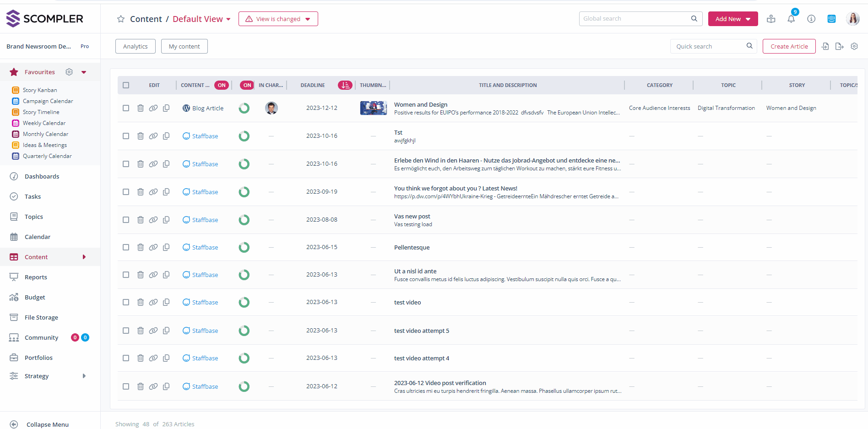Screen dimensions: 868x429
Task: Click the Create Article button
Action: click(x=789, y=46)
